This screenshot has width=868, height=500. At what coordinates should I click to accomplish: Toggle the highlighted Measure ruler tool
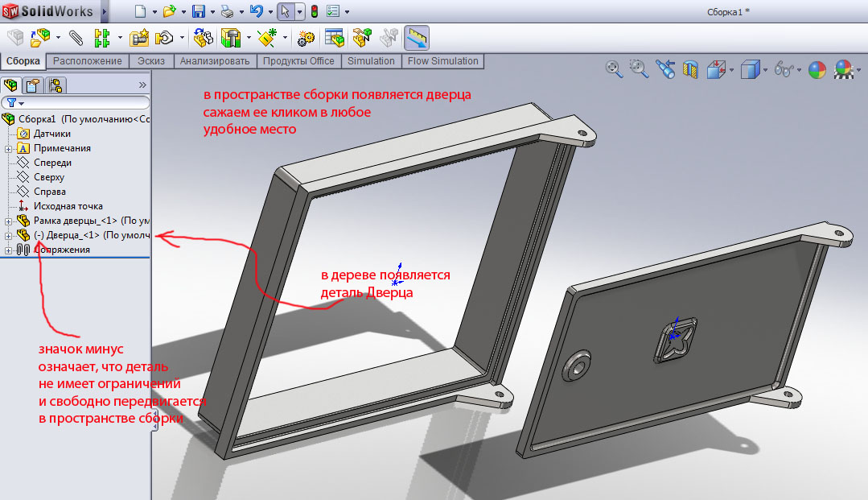(x=417, y=38)
